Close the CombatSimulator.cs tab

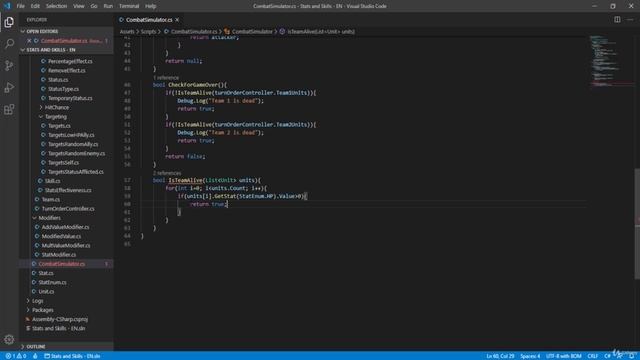(x=177, y=20)
